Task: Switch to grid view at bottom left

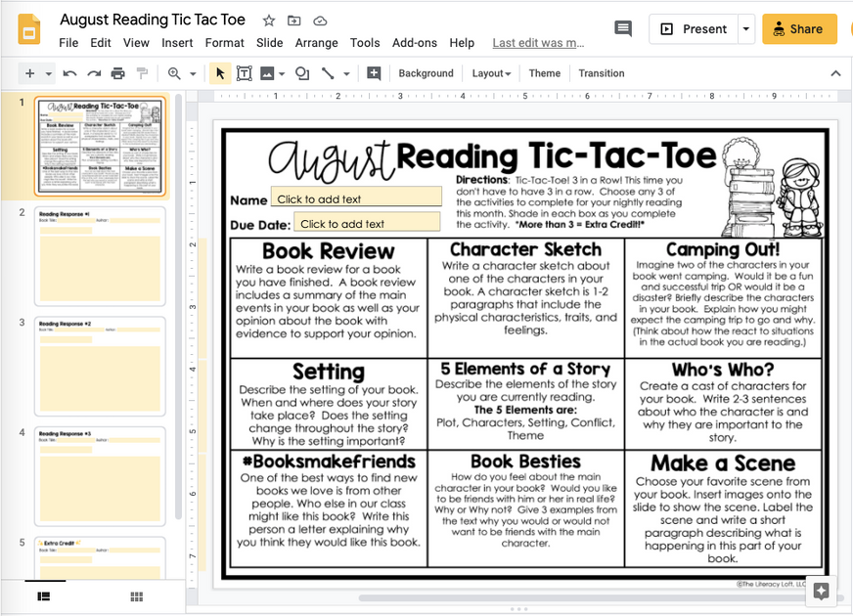Action: [x=137, y=596]
